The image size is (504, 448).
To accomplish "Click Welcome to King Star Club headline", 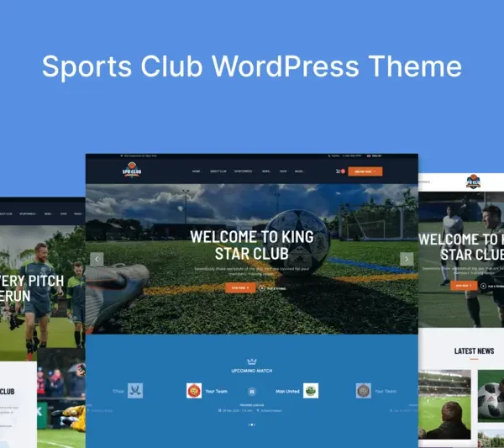I will tap(252, 245).
